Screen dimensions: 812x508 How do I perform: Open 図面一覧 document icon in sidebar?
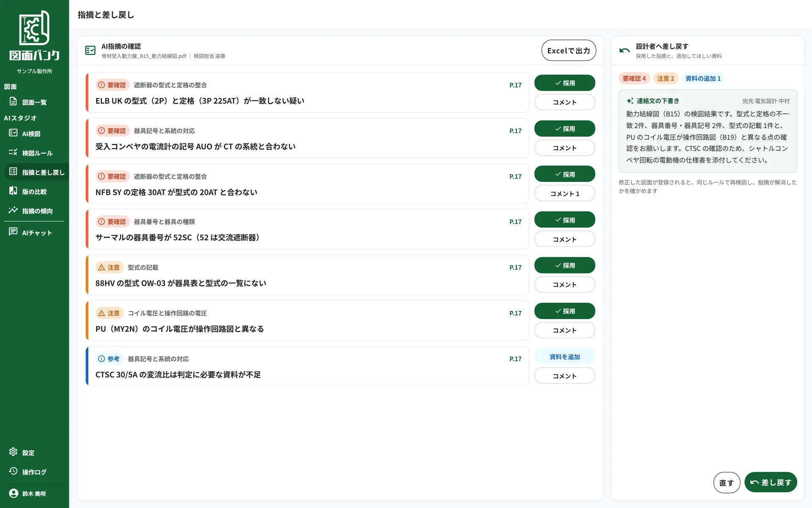pos(13,102)
